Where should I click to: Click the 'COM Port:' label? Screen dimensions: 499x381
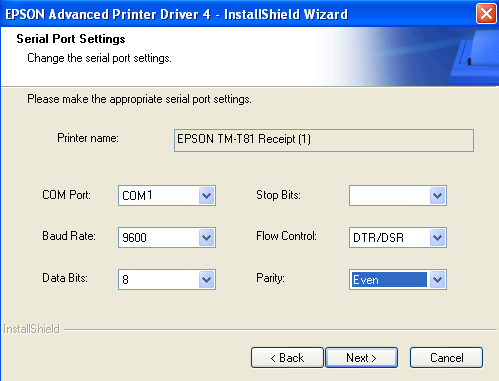click(66, 195)
